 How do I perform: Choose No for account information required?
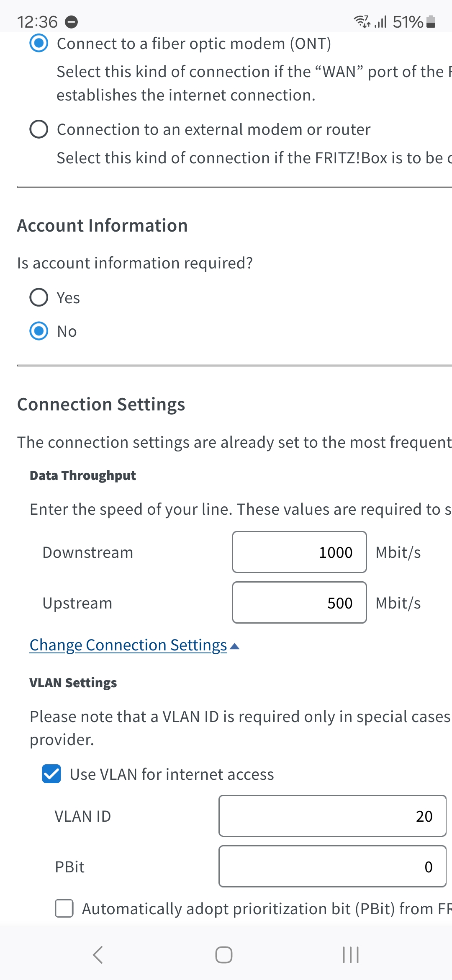pyautogui.click(x=39, y=331)
